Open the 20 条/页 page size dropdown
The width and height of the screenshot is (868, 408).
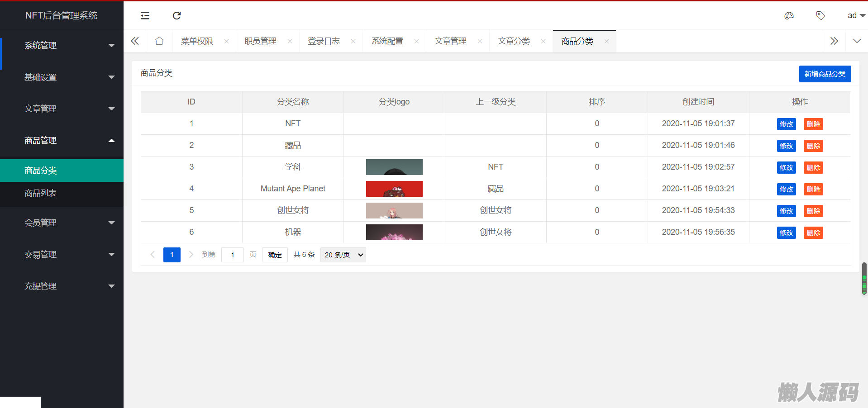[343, 255]
